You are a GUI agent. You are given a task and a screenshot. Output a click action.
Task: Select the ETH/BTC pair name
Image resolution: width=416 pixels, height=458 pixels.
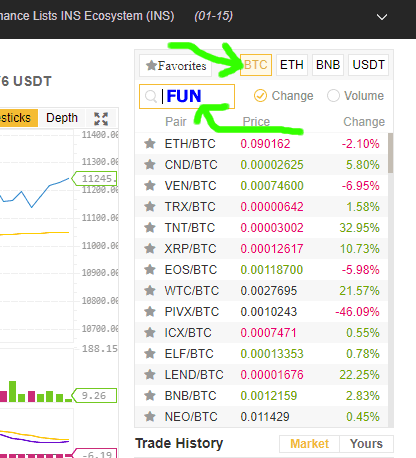[x=190, y=144]
